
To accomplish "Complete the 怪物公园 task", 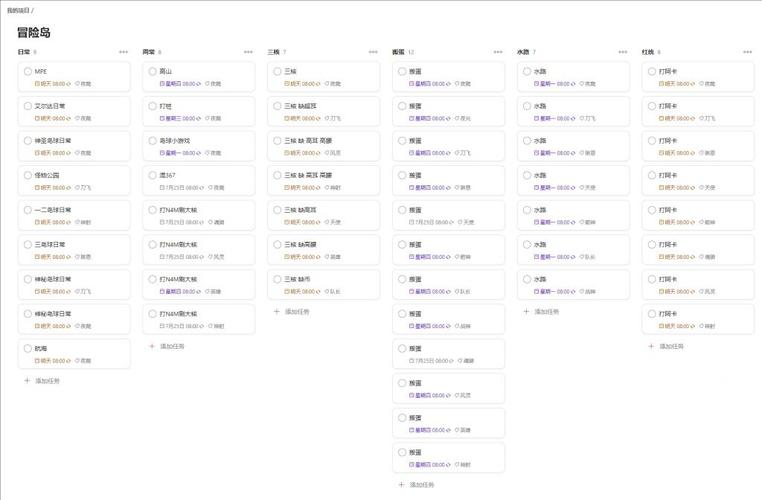I will click(x=28, y=175).
